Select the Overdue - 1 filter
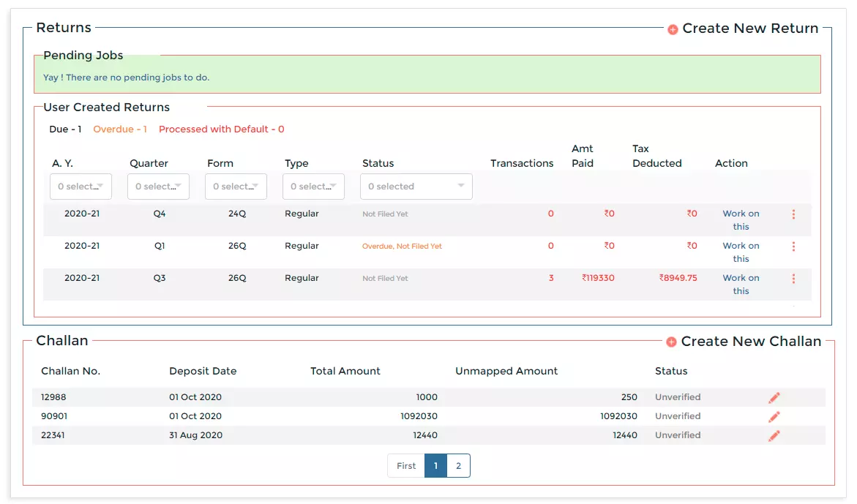Viewport: 857px width, 504px height. click(x=120, y=129)
